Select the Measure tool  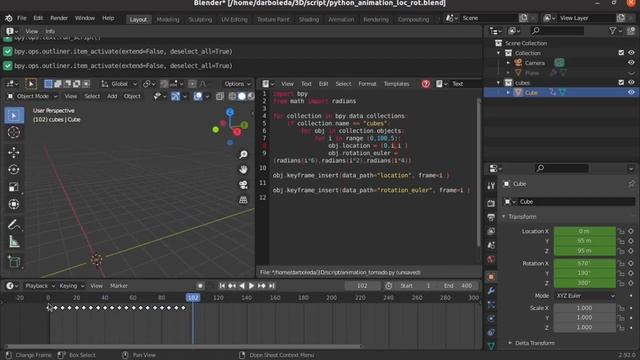pos(14,242)
